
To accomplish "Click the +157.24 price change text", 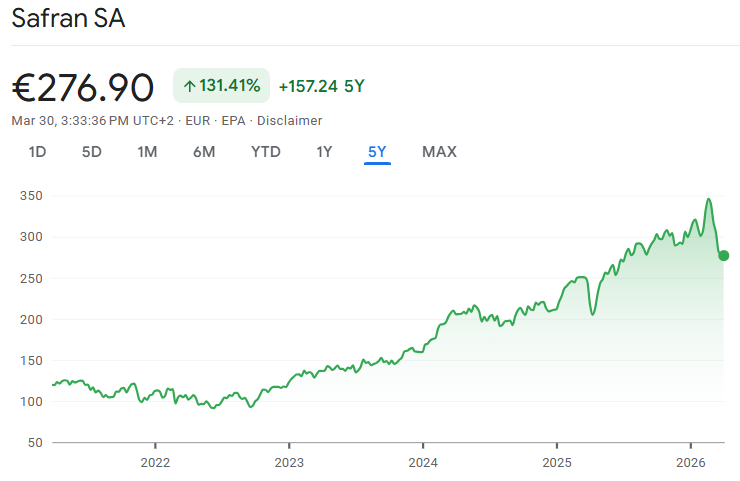I will pyautogui.click(x=307, y=86).
